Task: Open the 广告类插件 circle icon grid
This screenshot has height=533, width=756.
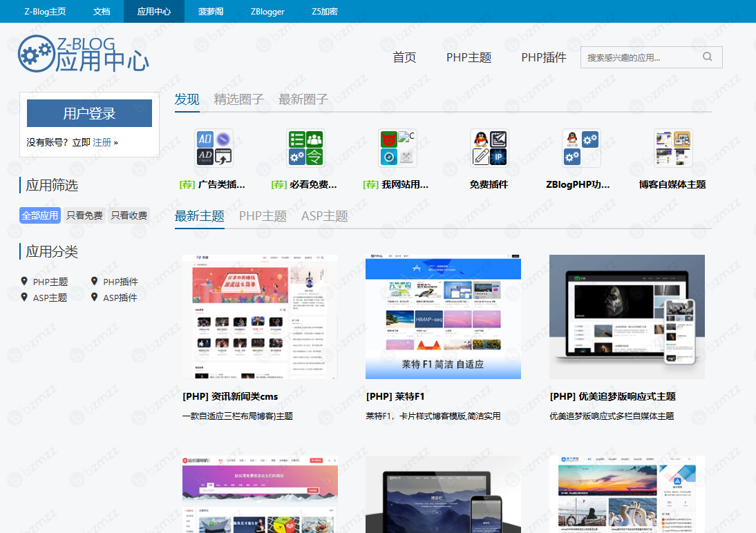Action: [214, 148]
